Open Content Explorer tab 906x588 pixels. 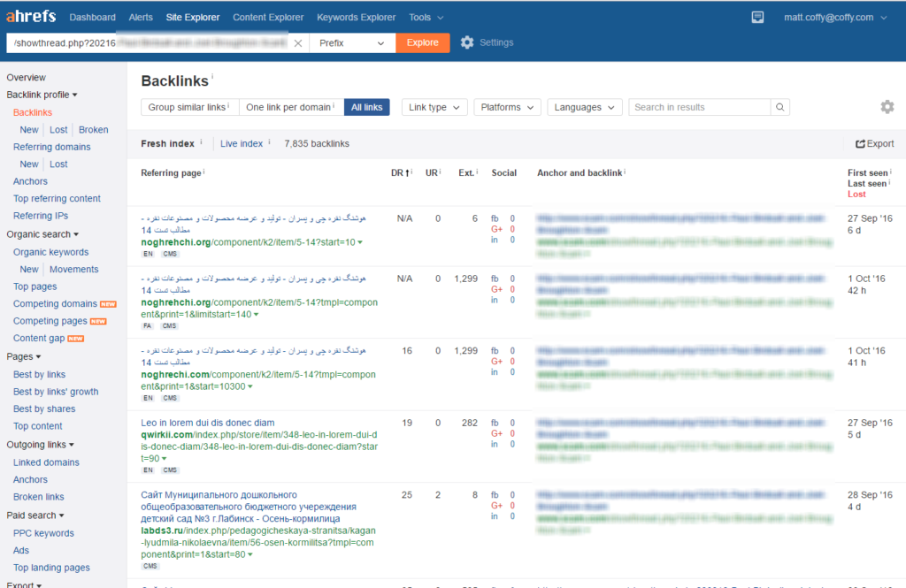[x=268, y=18]
